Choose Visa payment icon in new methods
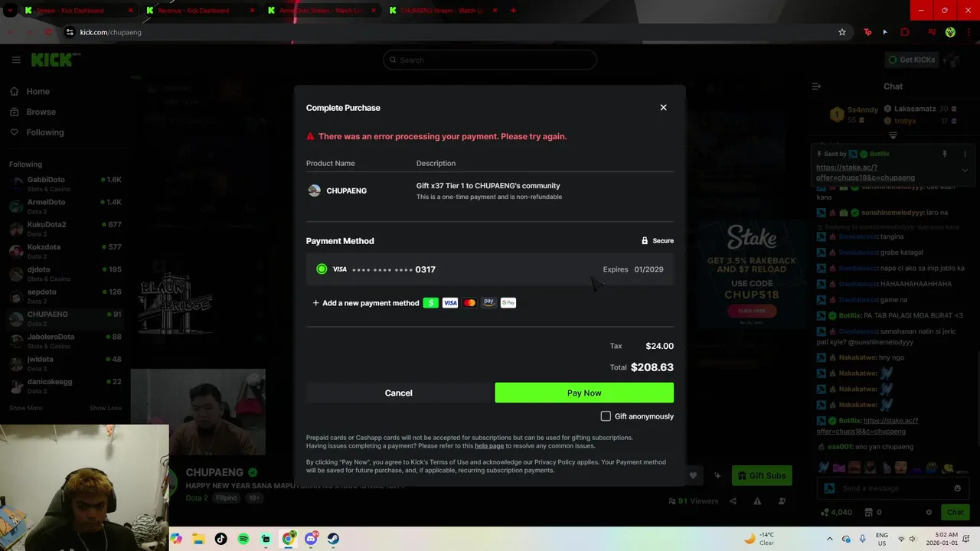The width and height of the screenshot is (980, 551). [450, 303]
